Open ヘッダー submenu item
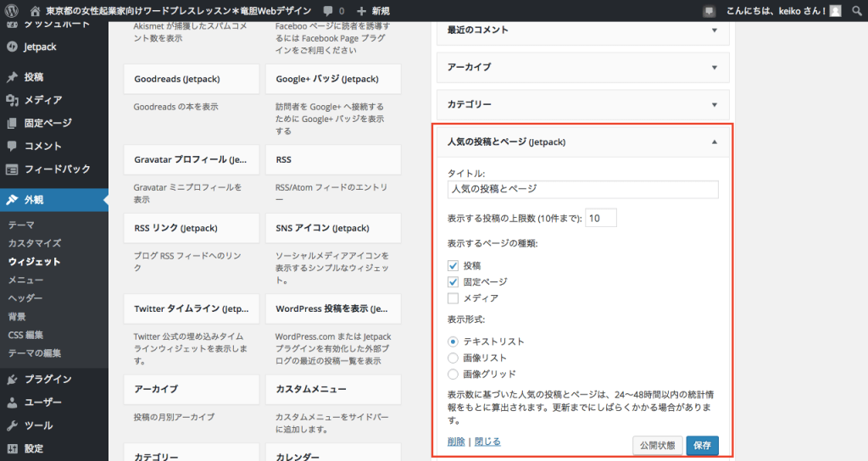 (25, 297)
